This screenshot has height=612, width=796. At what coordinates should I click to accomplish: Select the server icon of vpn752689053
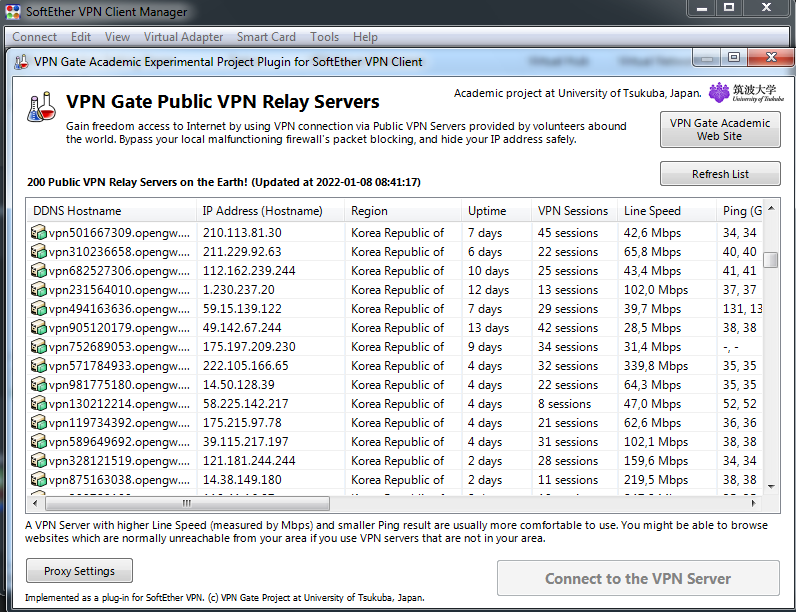[x=39, y=347]
